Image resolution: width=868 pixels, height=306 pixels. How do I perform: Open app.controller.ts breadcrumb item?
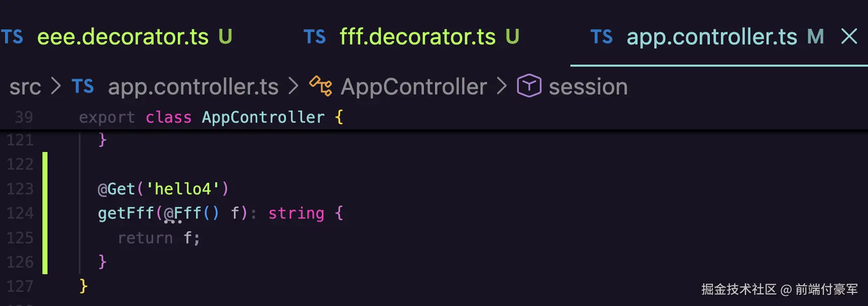point(193,87)
